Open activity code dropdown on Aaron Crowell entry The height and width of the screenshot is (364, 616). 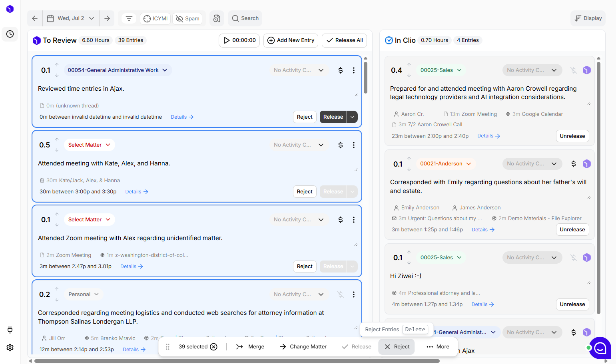tap(532, 70)
